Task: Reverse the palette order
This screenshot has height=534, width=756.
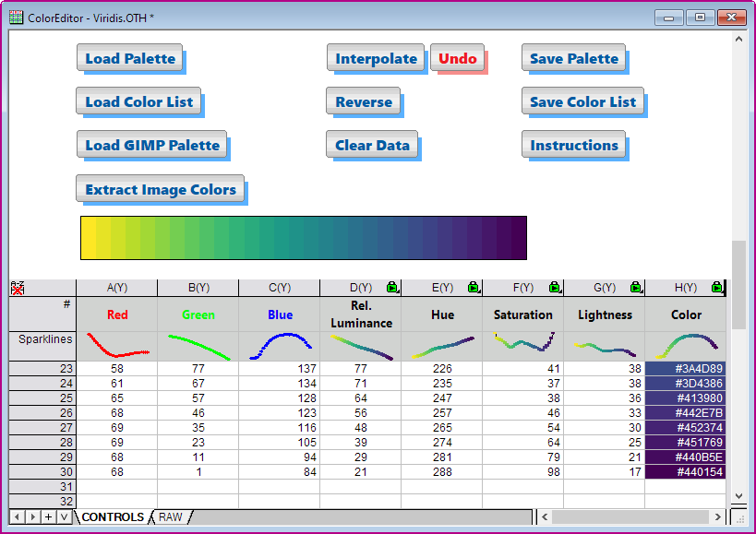Action: tap(363, 101)
